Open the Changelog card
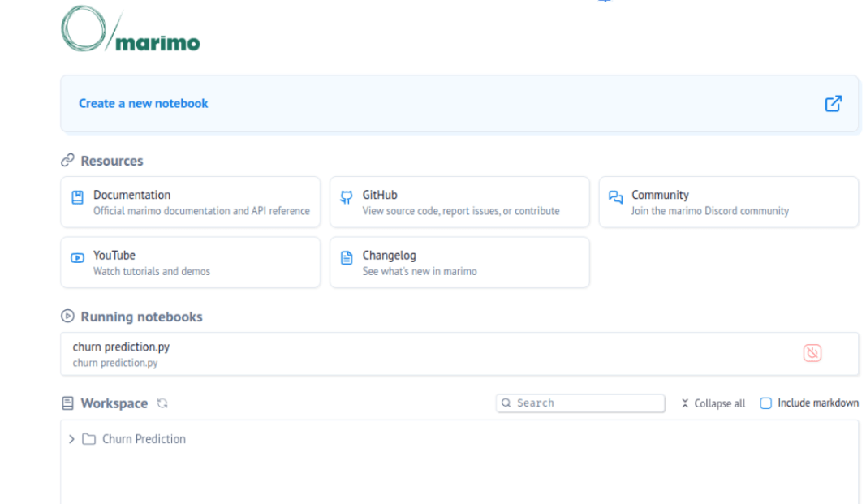The image size is (866, 504). click(459, 262)
